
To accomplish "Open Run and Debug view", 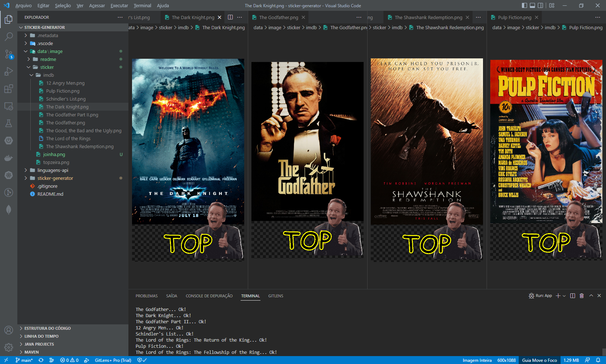I will 9,71.
